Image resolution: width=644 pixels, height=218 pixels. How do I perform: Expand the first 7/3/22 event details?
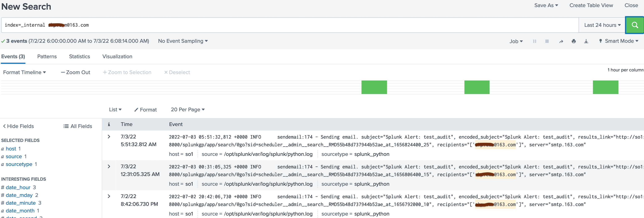coord(109,137)
